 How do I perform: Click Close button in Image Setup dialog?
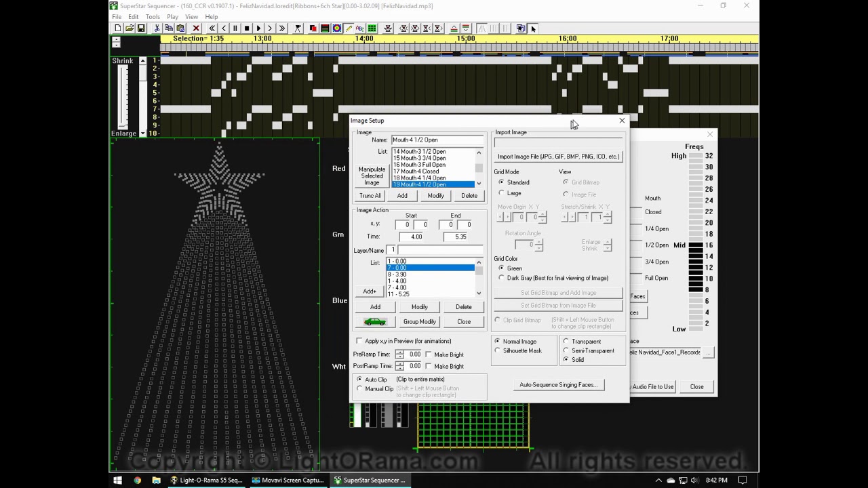click(x=464, y=322)
